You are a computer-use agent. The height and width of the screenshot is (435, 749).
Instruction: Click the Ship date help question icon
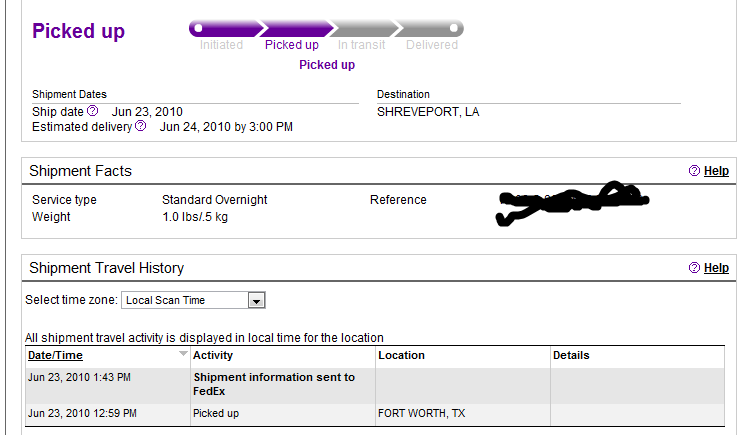pyautogui.click(x=93, y=111)
